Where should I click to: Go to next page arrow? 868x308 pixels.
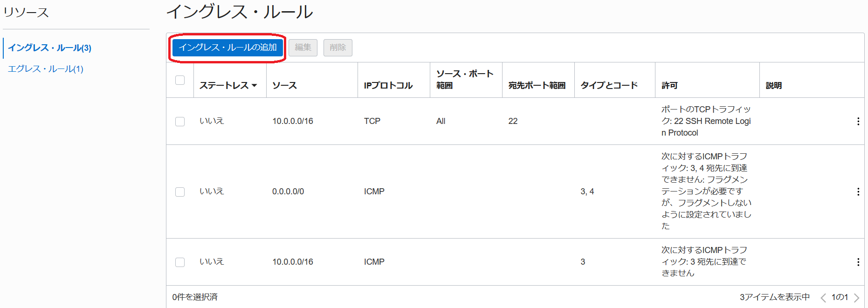[856, 298]
